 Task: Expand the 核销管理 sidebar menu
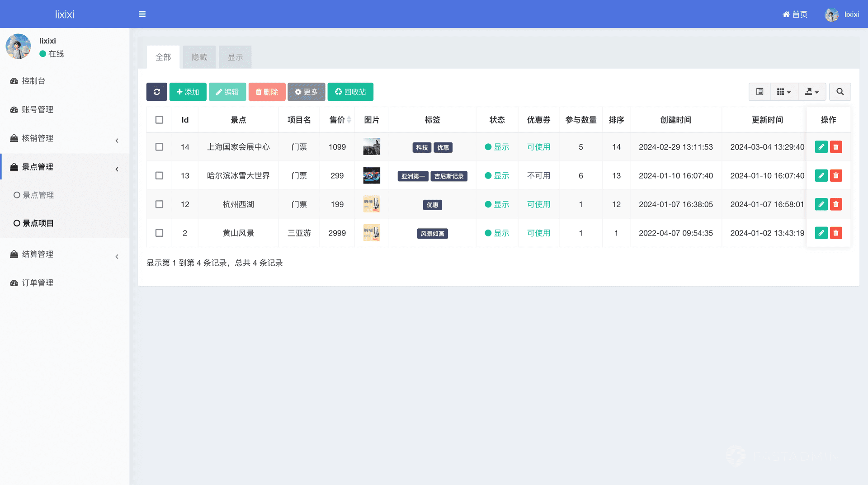[65, 138]
